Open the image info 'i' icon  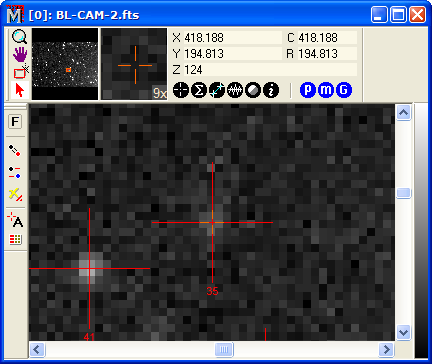click(271, 90)
